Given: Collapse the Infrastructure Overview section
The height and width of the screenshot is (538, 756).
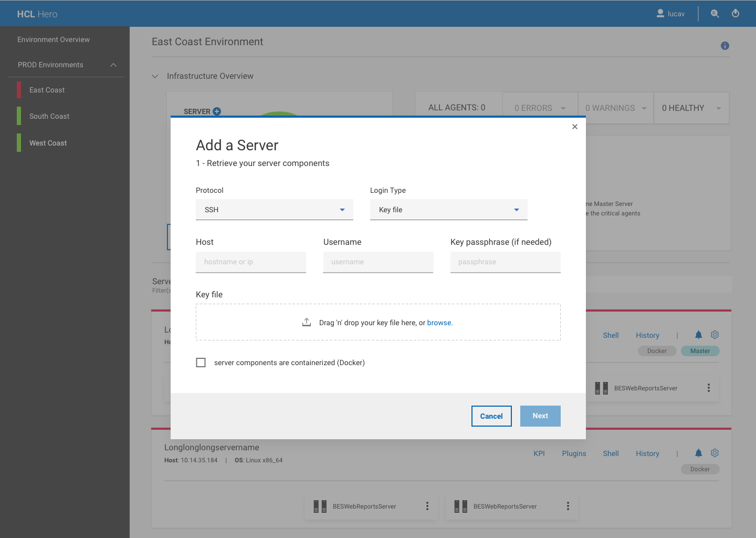Looking at the screenshot, I should (155, 76).
